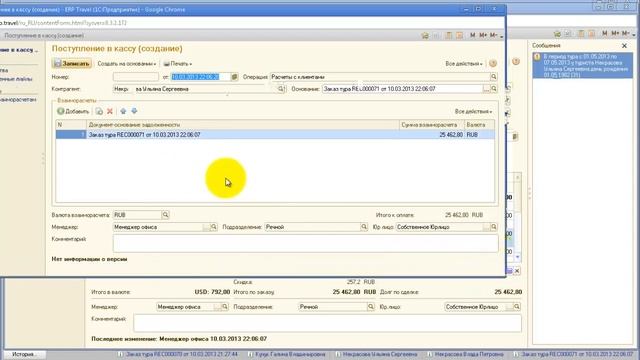This screenshot has width=640, height=360.
Task: Click the favorites star icon in front window toolbar
Action: [425, 36]
